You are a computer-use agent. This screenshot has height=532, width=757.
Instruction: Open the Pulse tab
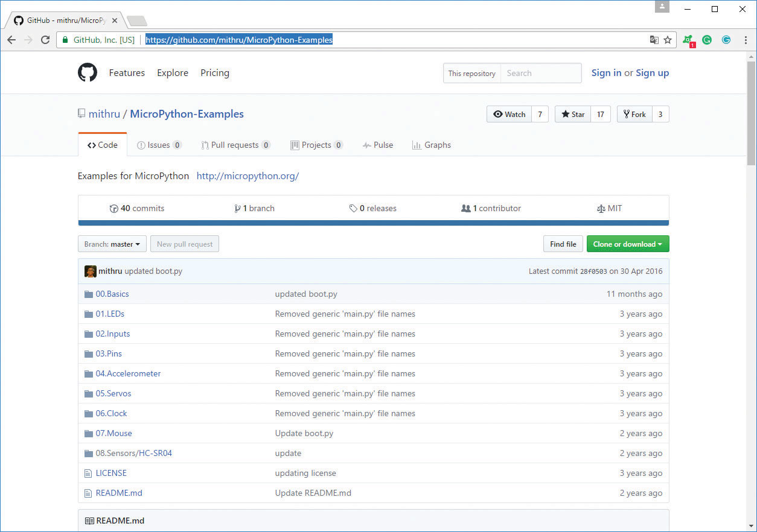(x=378, y=145)
